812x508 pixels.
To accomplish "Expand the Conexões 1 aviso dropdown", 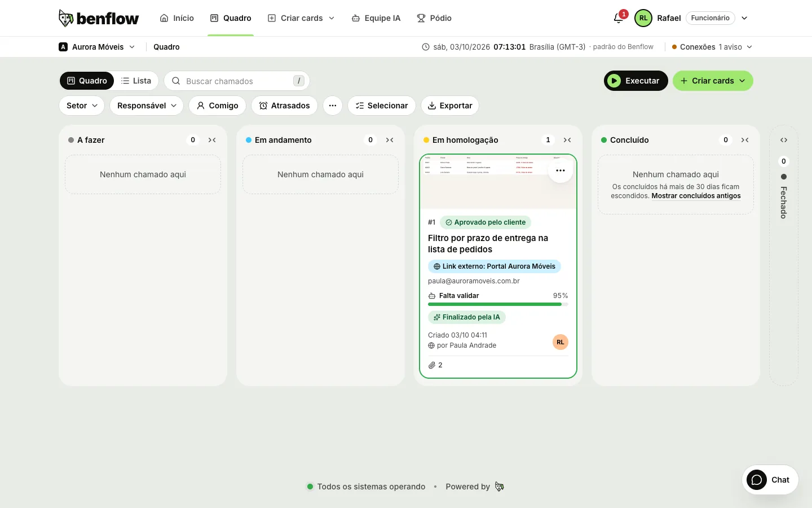I will tap(712, 47).
